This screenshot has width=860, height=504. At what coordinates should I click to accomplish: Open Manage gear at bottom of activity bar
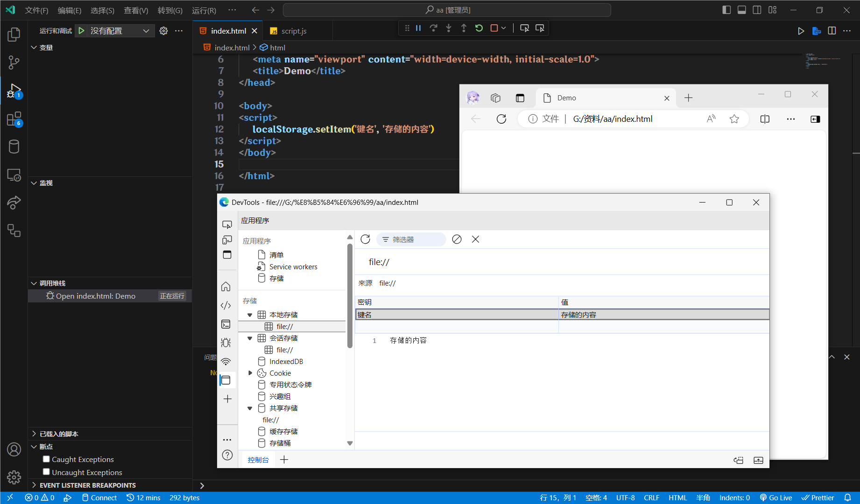point(14,477)
